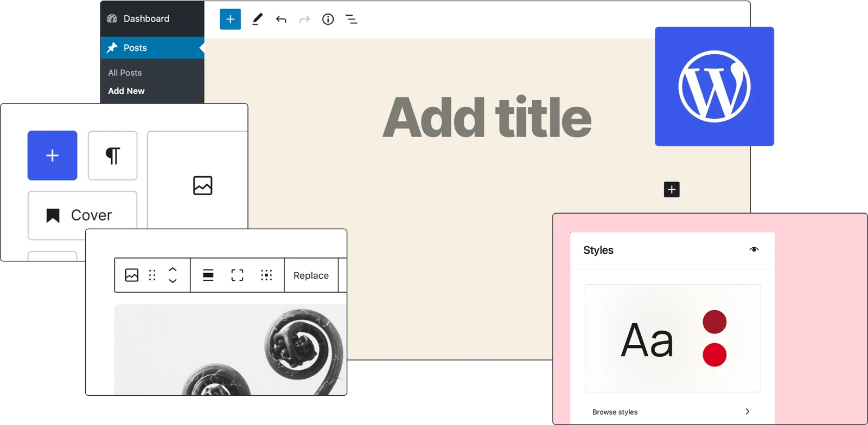
Task: Click the Undo arrow
Action: click(281, 20)
